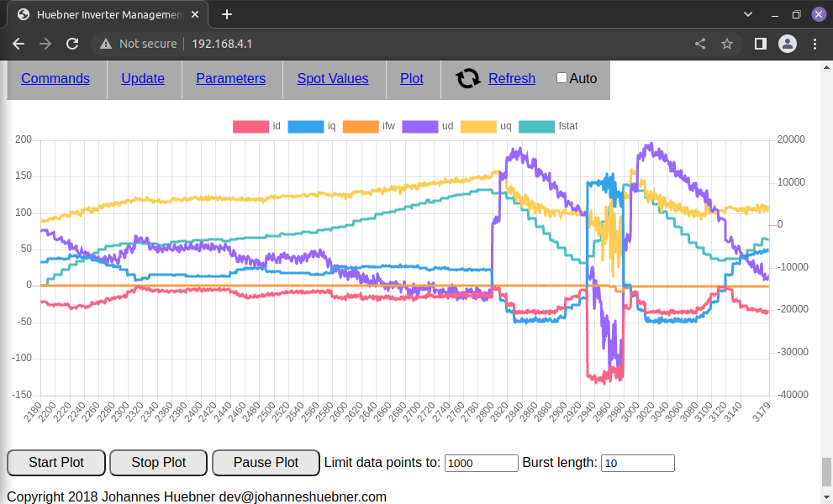Viewport: 833px width, 504px height.
Task: Open Chrome three-dot menu
Action: pos(814,44)
